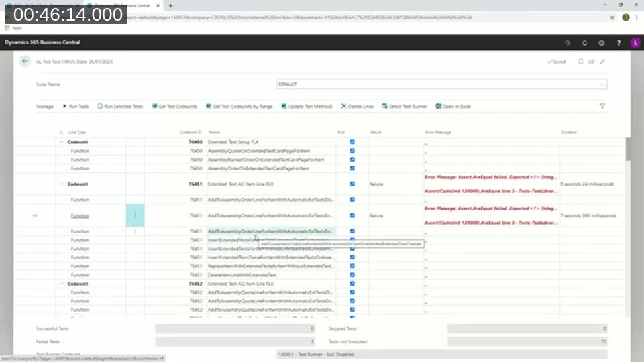Collapse Codeunit 76450 group

click(62, 142)
